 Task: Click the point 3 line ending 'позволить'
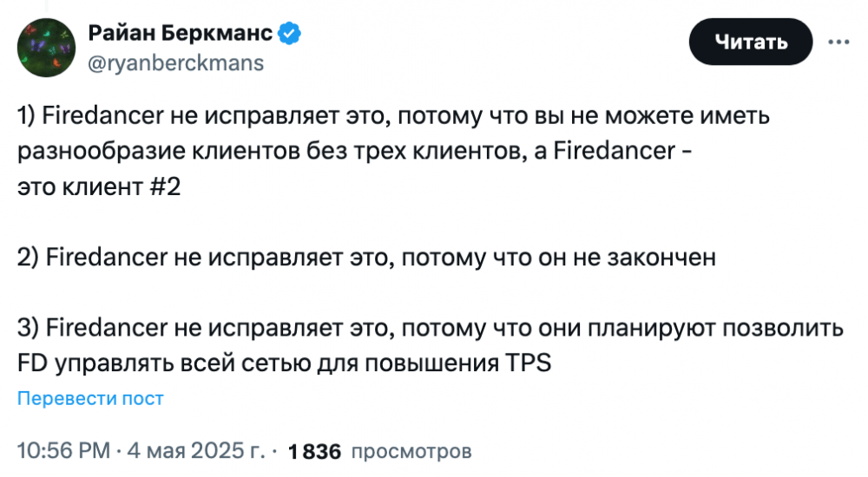click(431, 329)
